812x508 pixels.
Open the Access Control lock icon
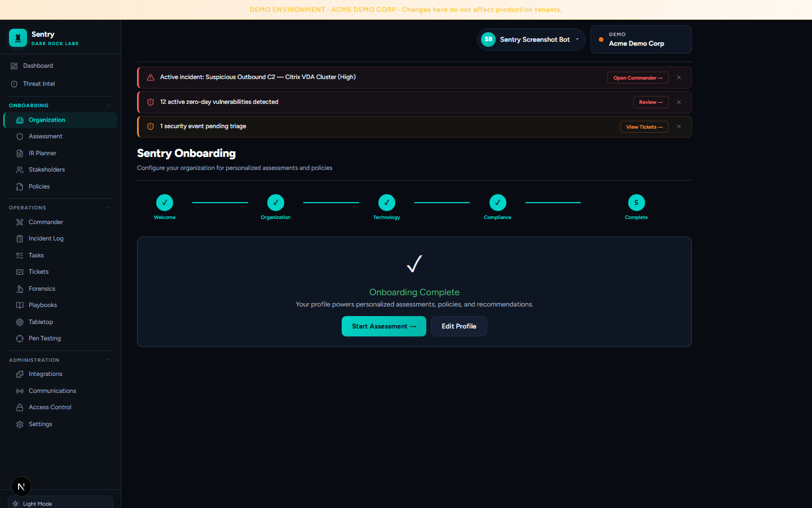pyautogui.click(x=20, y=408)
